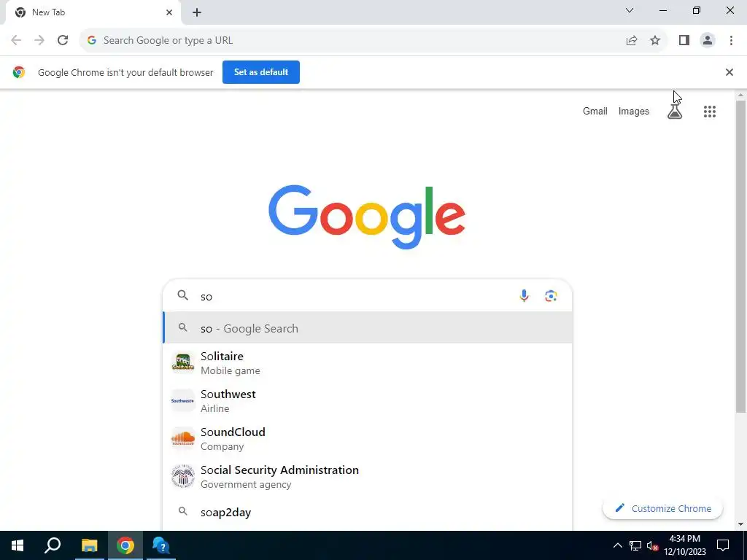The image size is (747, 560).
Task: Open the profile avatar menu
Action: pos(708,41)
